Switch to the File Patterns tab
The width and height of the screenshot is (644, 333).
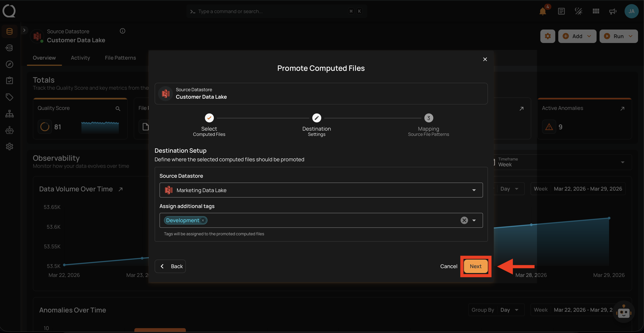coord(120,58)
